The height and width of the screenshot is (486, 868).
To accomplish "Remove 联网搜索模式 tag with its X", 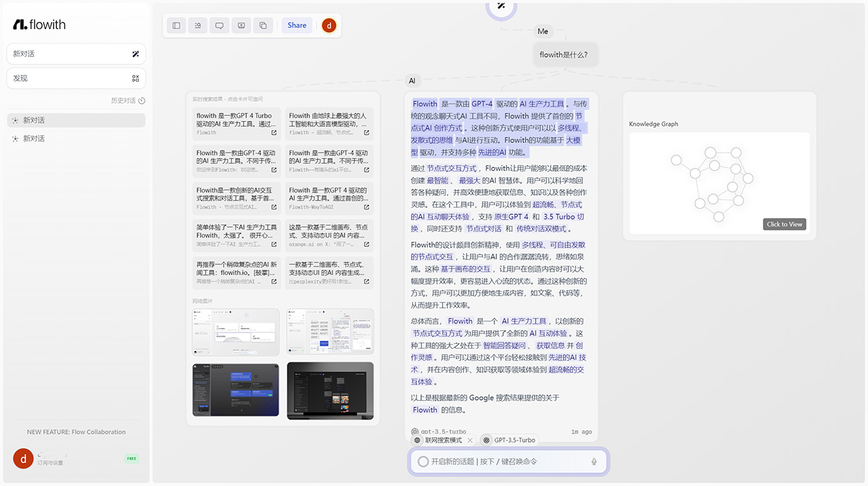I will click(x=470, y=440).
